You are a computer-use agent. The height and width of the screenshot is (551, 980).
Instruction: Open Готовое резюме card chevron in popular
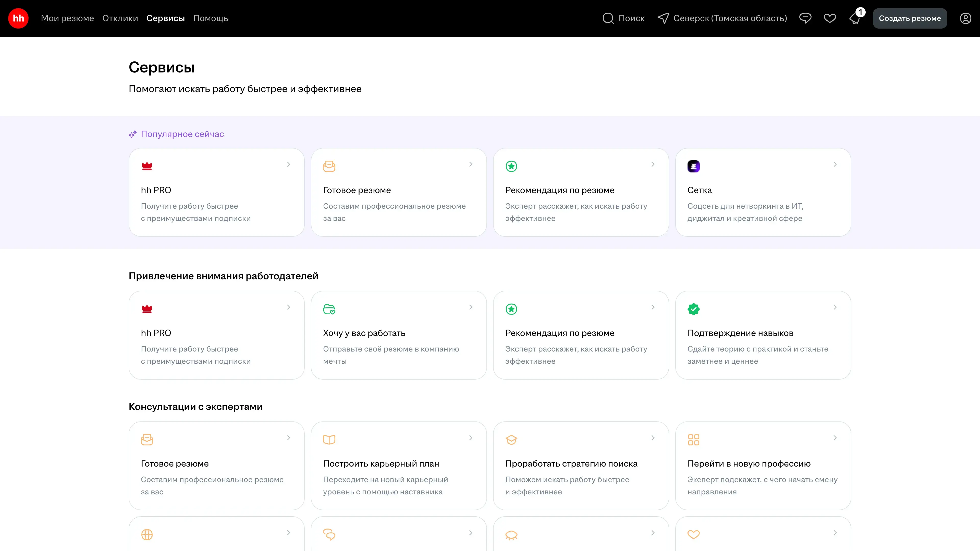(471, 164)
